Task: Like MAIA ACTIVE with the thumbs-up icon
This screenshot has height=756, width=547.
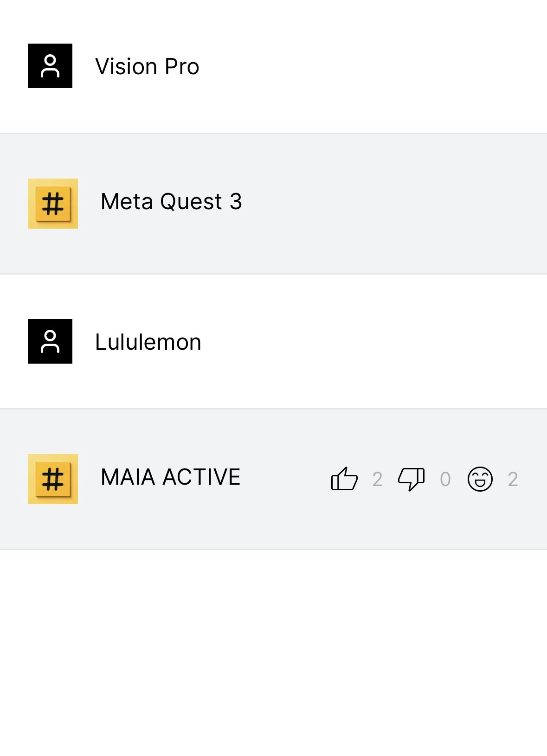Action: coord(344,479)
